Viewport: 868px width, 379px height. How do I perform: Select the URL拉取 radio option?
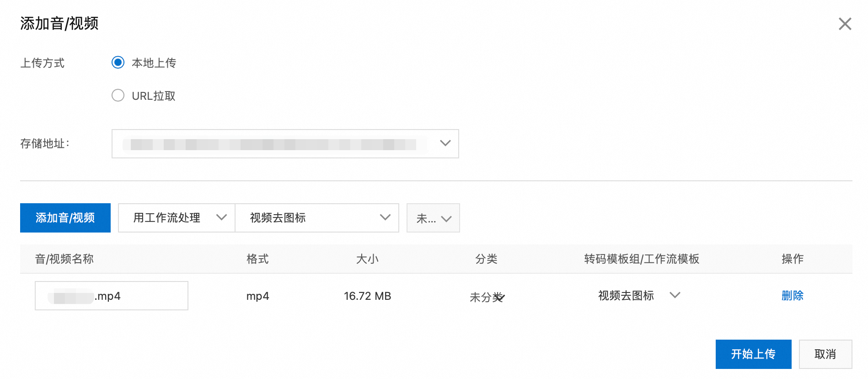(118, 95)
